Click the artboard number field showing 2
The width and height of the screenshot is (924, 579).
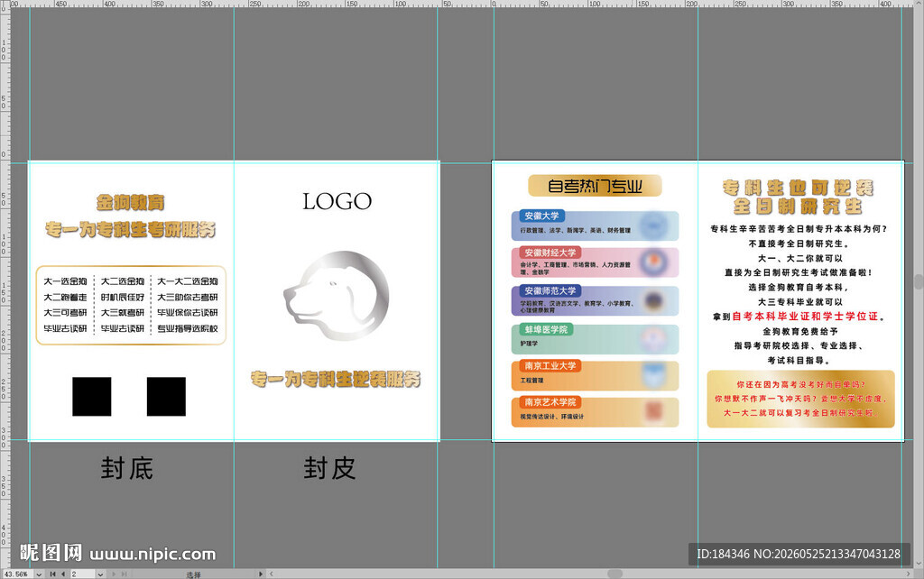82,574
